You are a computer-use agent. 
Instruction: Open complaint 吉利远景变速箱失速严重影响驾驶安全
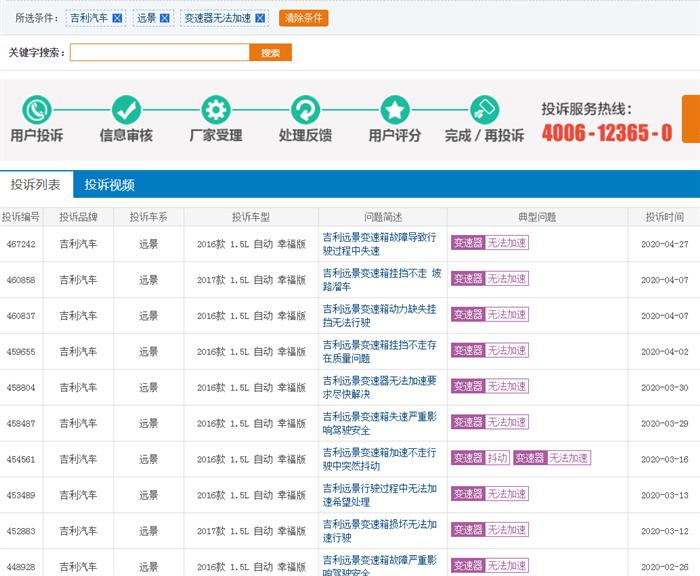(x=379, y=423)
